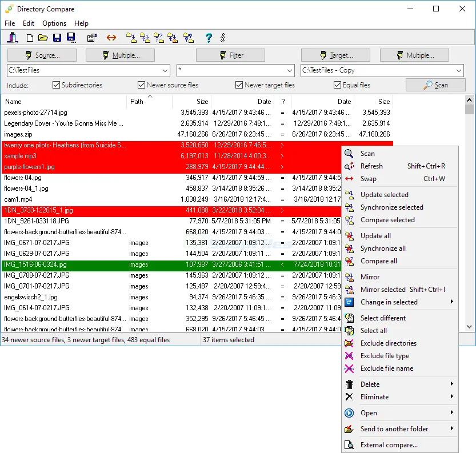Viewport: 476px width, 453px height.
Task: Expand the Change in selected submenu
Action: click(400, 302)
